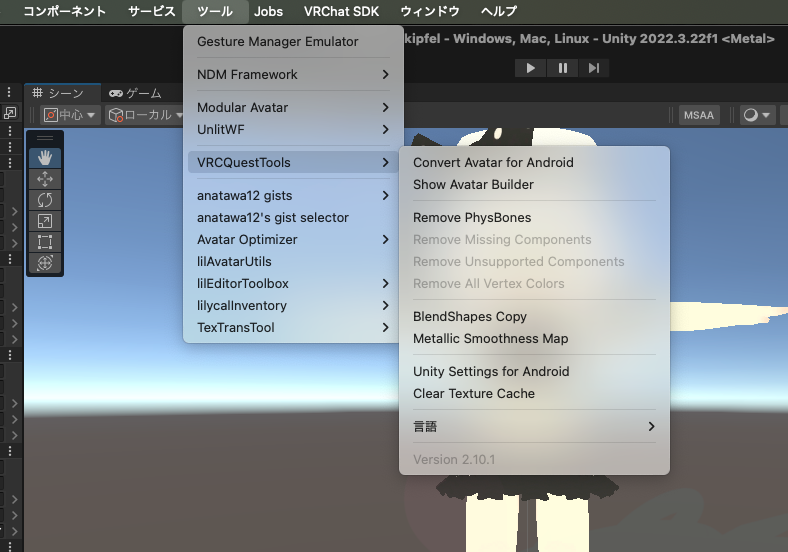Viewport: 788px width, 552px height.
Task: Expand the Modular Avatar submenu
Action: point(293,108)
